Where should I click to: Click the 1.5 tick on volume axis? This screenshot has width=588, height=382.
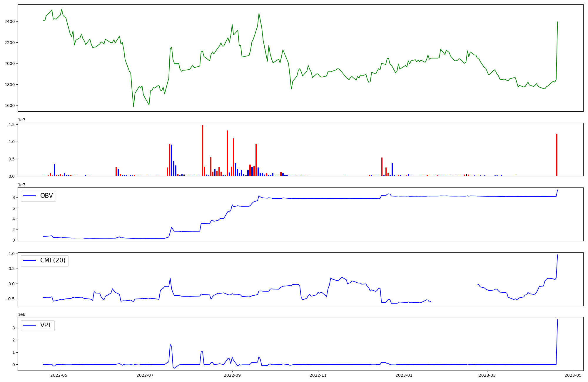coord(12,125)
